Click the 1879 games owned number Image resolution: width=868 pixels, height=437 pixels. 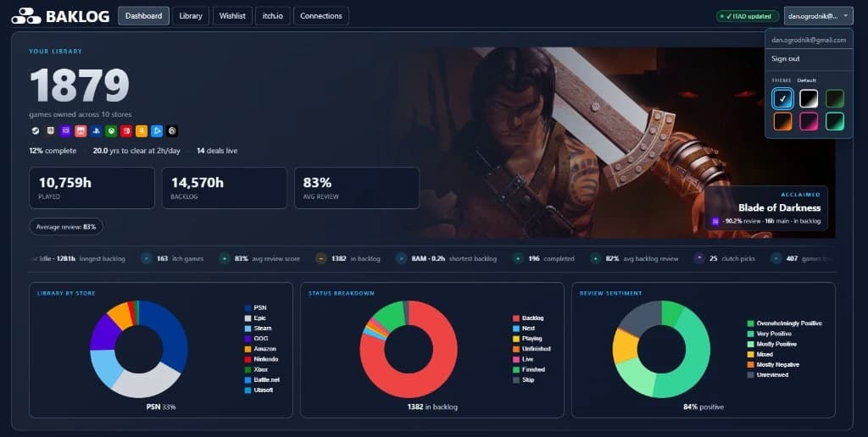coord(79,86)
